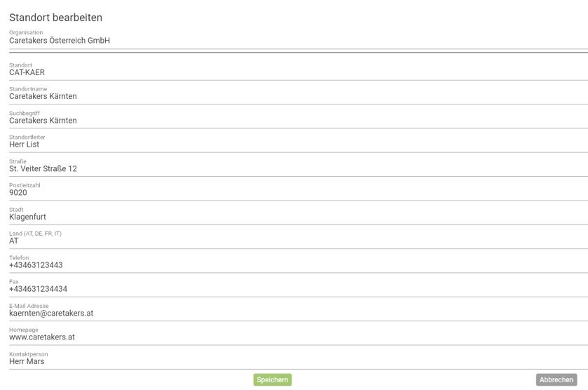
Task: Click the Land country code field
Action: point(294,241)
